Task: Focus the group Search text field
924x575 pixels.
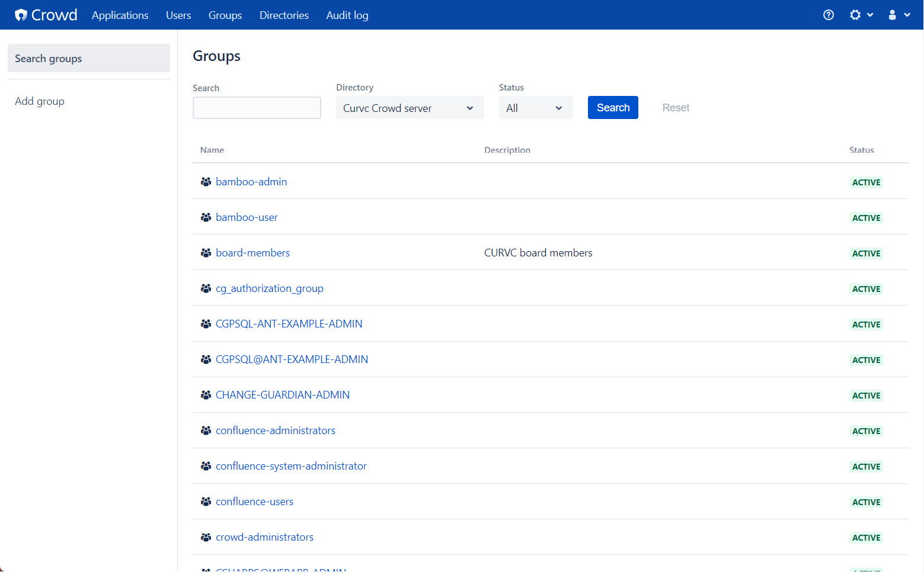Action: coord(257,108)
